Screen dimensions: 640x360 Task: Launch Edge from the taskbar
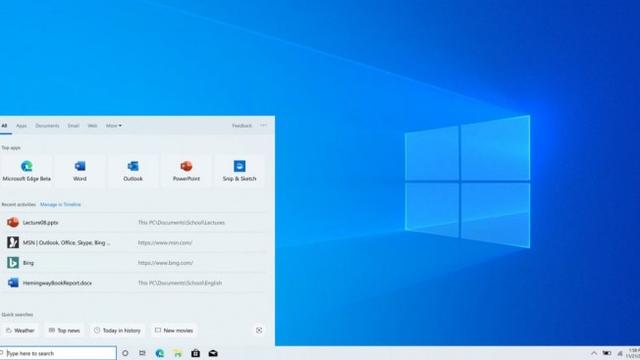pos(160,353)
